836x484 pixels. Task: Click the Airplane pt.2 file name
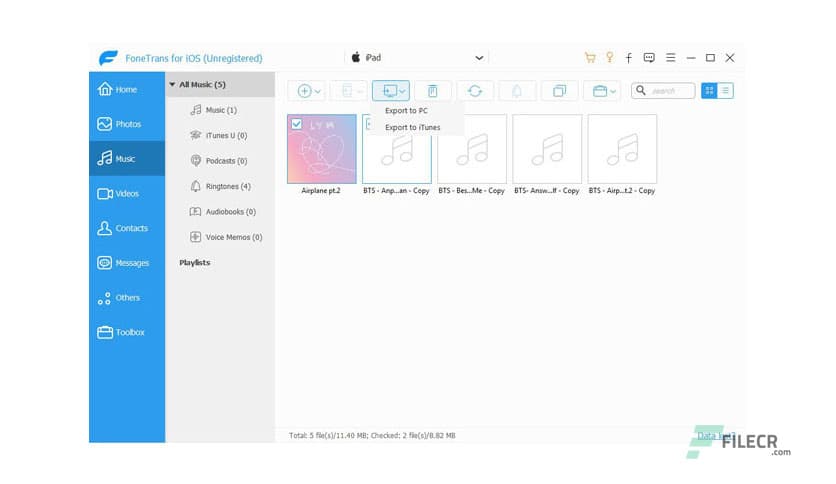[x=321, y=190]
